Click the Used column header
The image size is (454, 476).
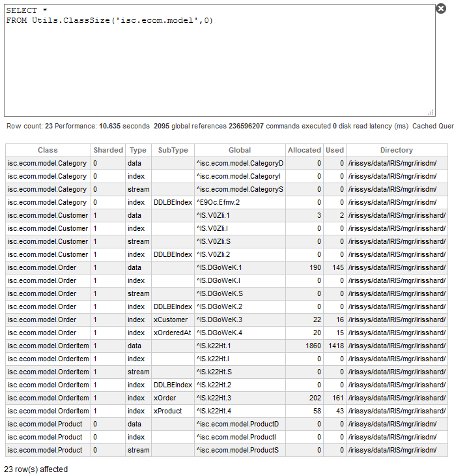point(335,150)
